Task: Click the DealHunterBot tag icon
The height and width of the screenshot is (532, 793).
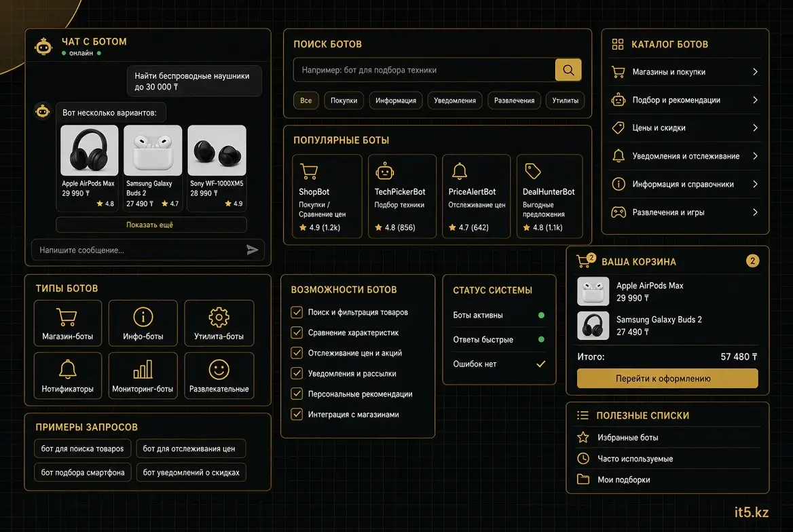Action: 532,172
